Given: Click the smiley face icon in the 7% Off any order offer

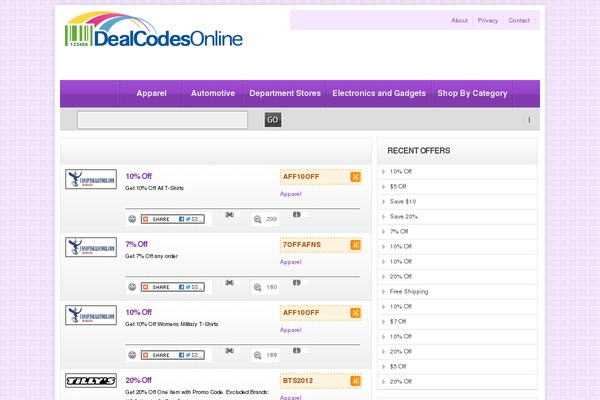Looking at the screenshot, I should pos(132,287).
